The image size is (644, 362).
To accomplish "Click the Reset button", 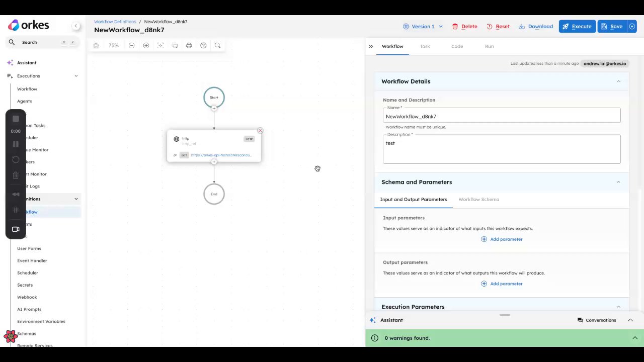I will [498, 26].
